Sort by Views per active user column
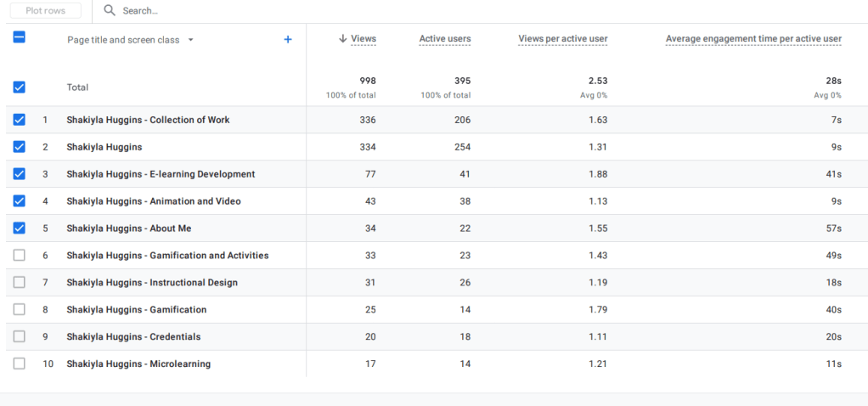 562,39
